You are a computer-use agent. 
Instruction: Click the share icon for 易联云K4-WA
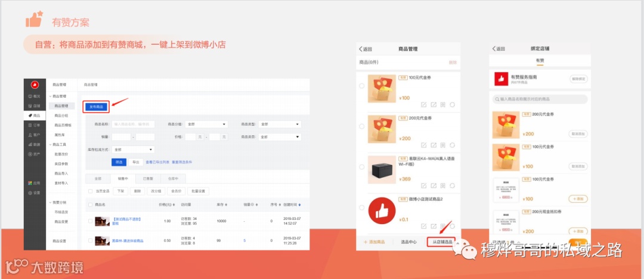click(434, 185)
